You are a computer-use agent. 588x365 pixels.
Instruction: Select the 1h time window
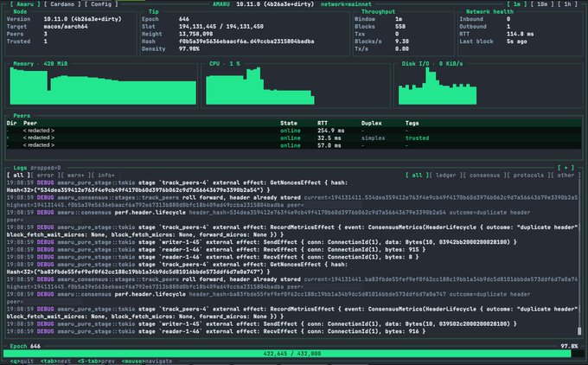pos(567,4)
